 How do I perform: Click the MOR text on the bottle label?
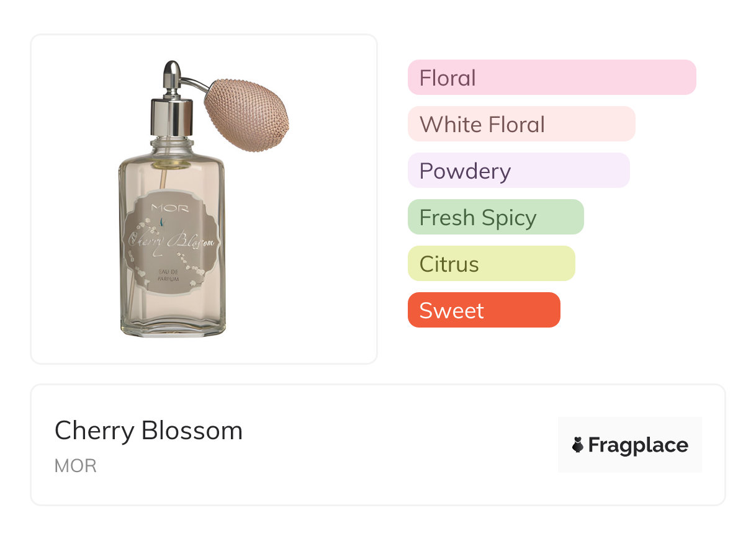tap(170, 207)
